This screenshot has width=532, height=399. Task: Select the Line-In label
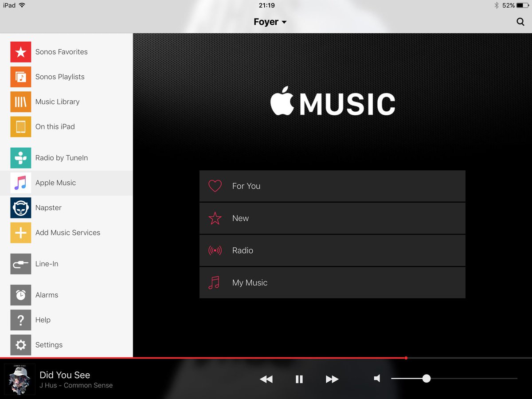coord(47,264)
